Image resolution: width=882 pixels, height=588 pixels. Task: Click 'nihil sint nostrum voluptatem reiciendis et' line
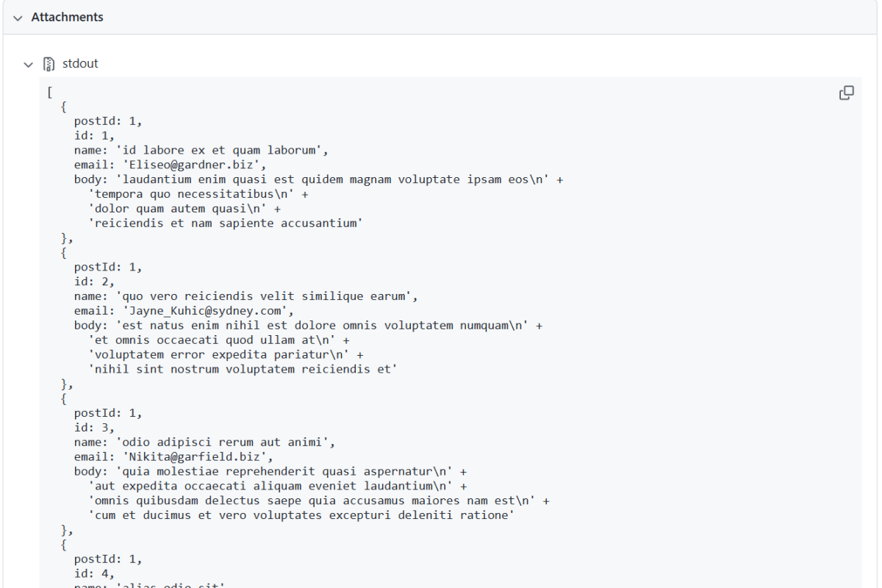[243, 370]
